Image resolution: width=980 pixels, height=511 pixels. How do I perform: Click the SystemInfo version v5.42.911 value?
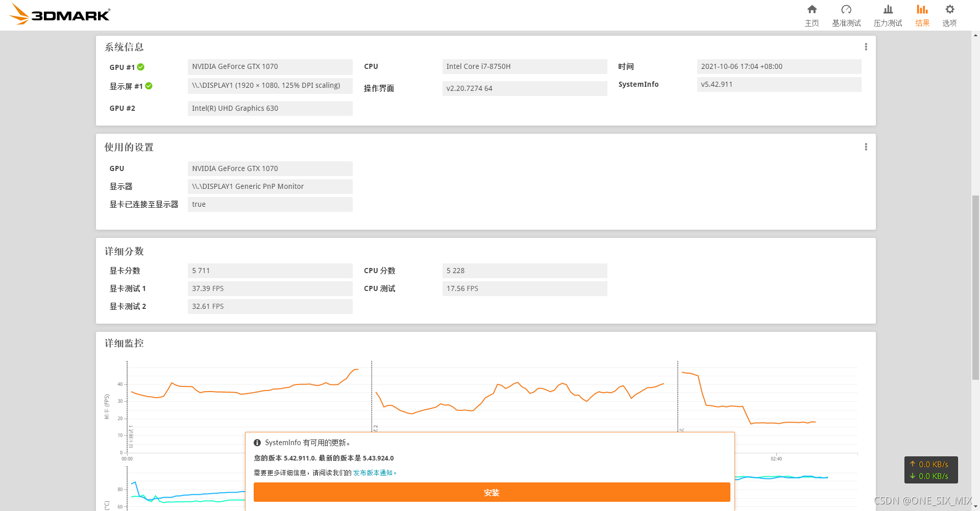[x=779, y=84]
